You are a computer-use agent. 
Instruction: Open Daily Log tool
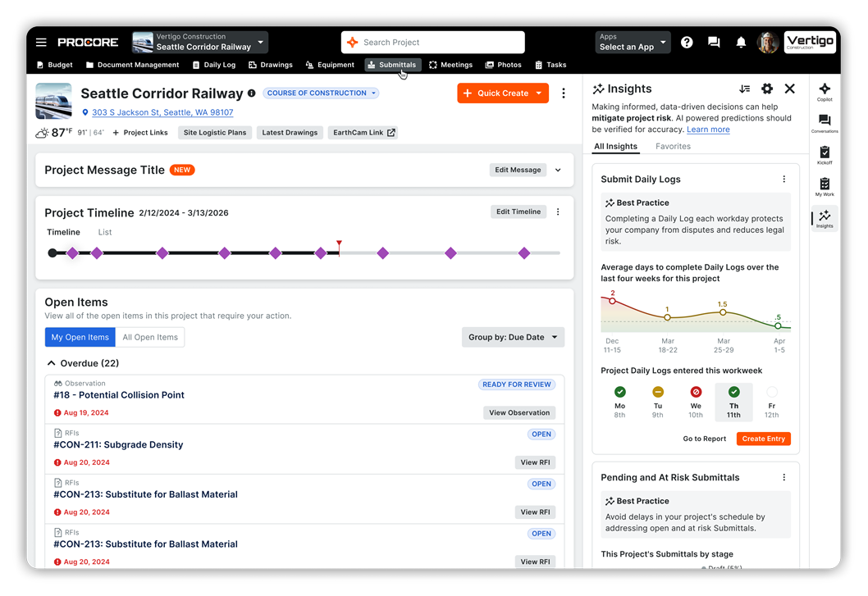tap(213, 65)
